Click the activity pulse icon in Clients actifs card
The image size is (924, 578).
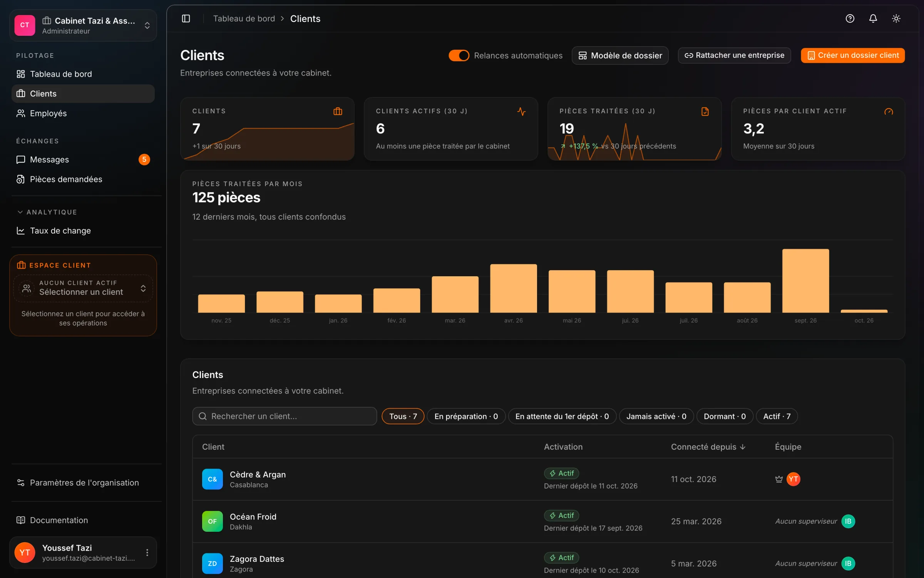tap(521, 111)
